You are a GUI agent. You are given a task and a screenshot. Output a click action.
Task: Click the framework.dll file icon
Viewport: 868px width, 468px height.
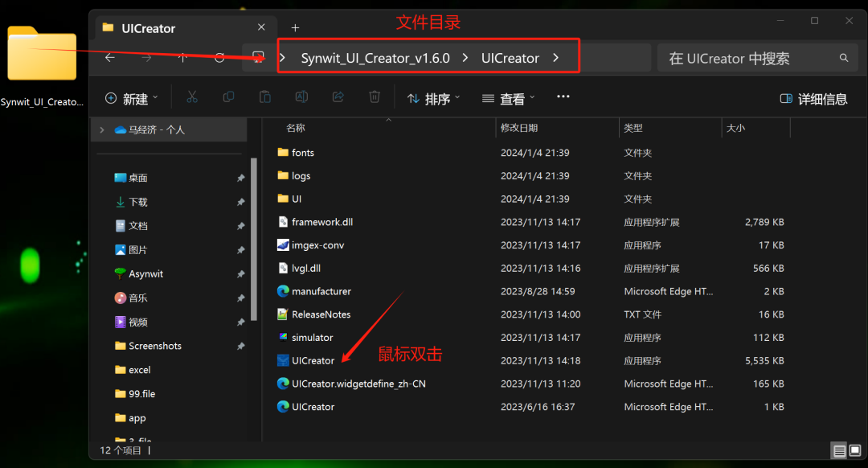(x=283, y=222)
